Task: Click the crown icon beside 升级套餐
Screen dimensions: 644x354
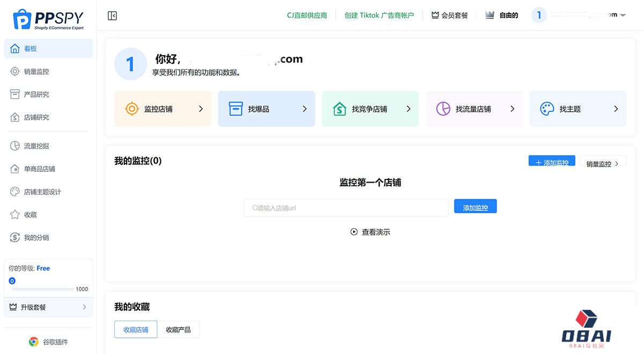Action: click(x=13, y=307)
